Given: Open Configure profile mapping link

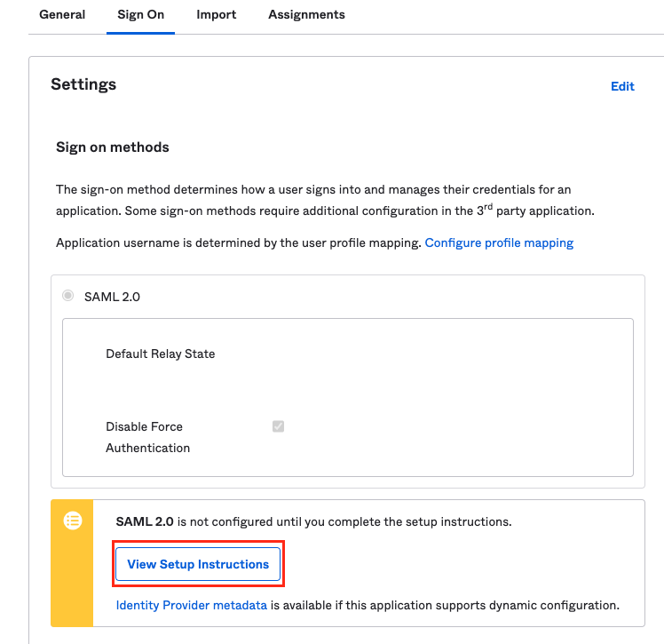Looking at the screenshot, I should [x=499, y=242].
